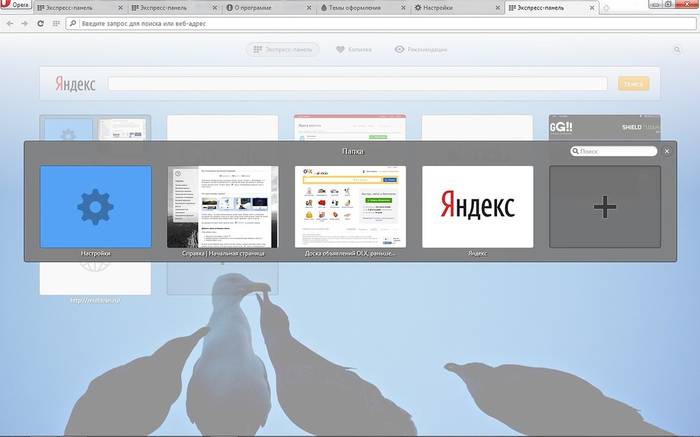The height and width of the screenshot is (437, 700).
Task: Close the Папка folder overlay
Action: pyautogui.click(x=667, y=151)
